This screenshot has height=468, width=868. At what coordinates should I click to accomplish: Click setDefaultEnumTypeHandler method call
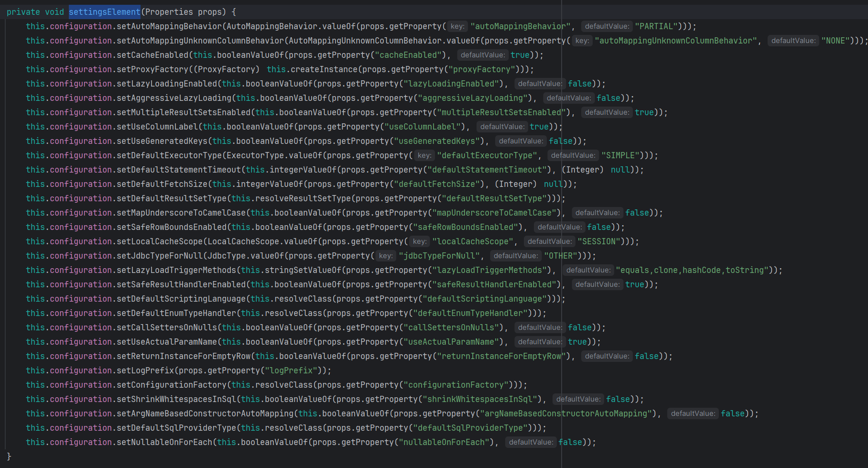[176, 313]
